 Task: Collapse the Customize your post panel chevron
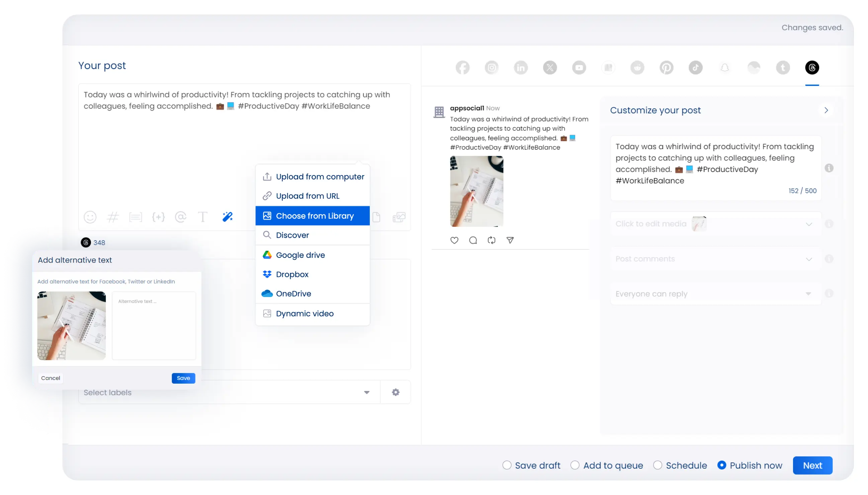click(x=826, y=110)
